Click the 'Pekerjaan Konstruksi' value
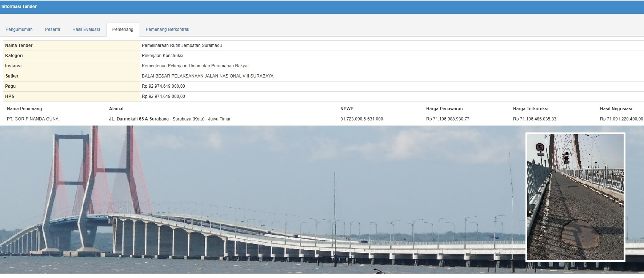 coord(163,56)
